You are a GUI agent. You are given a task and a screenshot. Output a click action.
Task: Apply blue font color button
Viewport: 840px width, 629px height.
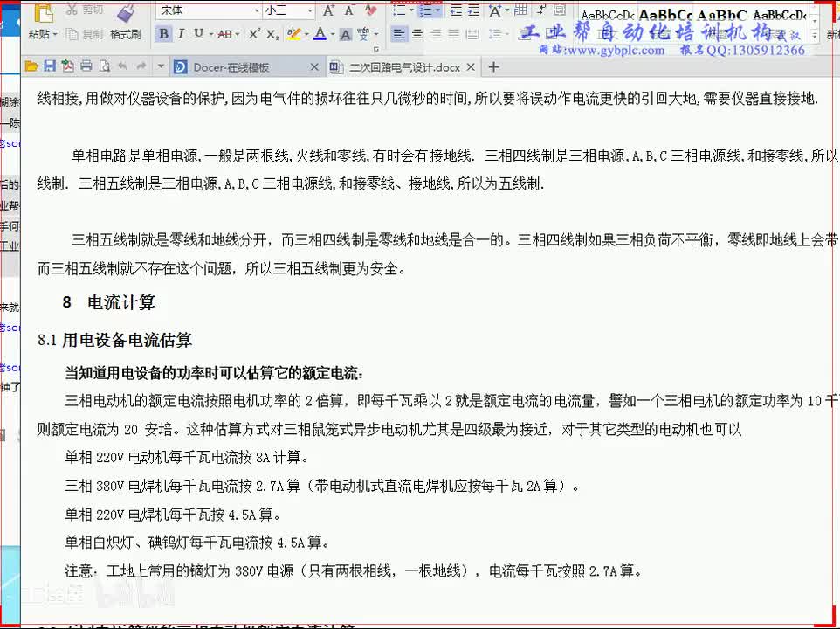click(x=320, y=34)
